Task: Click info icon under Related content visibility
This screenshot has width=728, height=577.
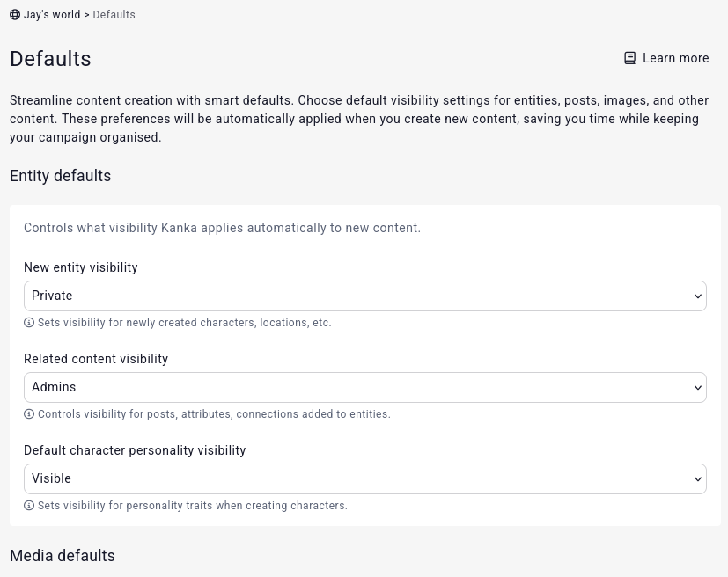Action: [29, 414]
